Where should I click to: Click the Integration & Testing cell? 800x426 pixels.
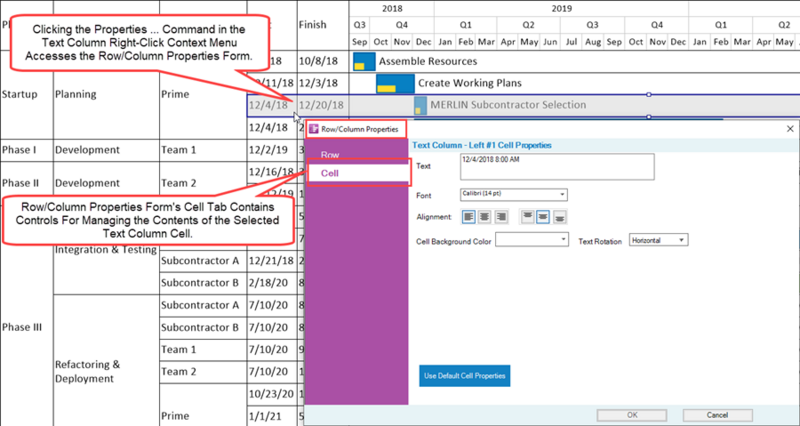point(106,249)
